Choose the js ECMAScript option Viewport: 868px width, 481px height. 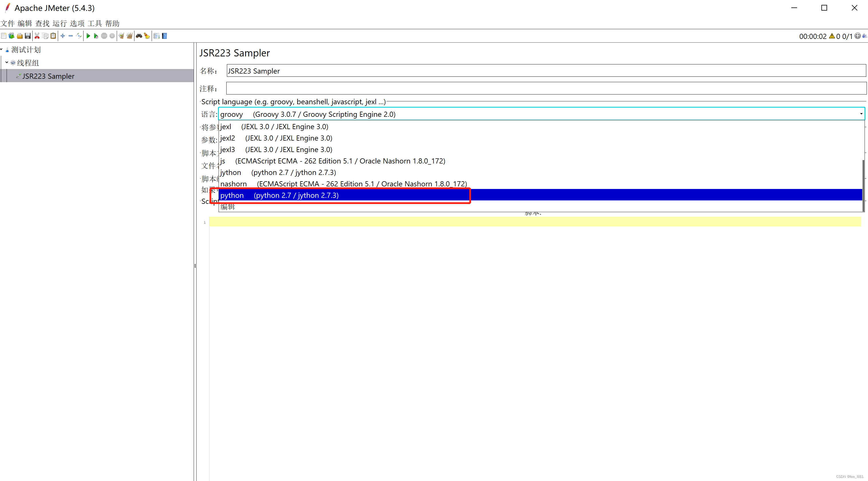pos(540,161)
